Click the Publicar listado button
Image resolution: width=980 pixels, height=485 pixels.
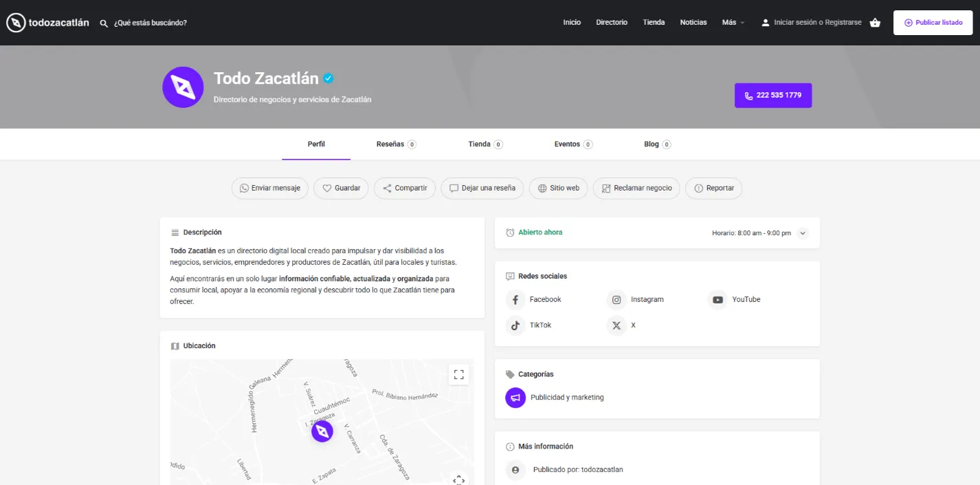coord(933,23)
